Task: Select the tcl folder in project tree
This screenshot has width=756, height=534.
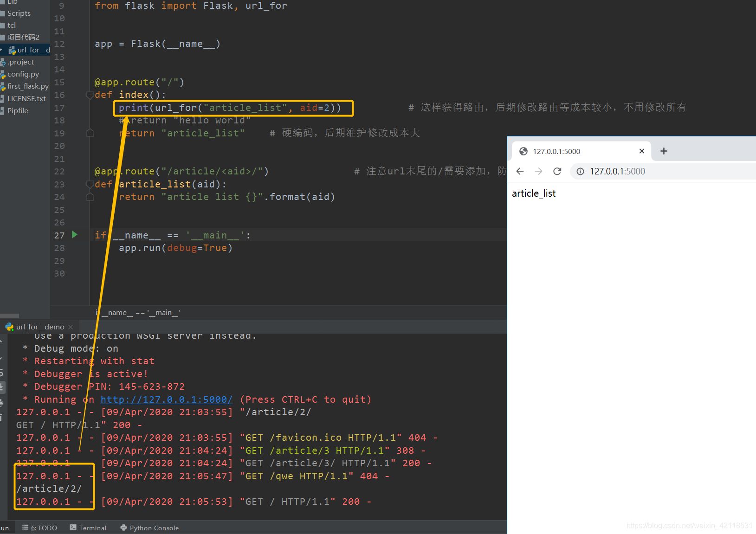Action: coord(11,26)
